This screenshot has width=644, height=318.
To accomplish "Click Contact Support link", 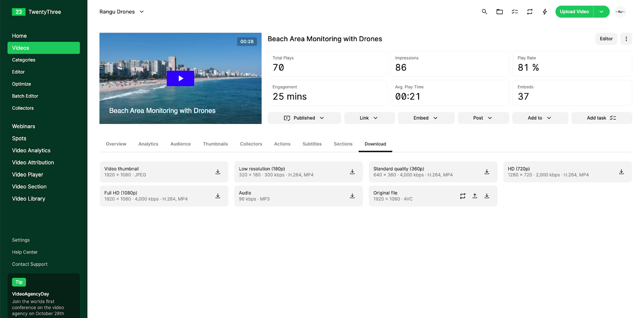I will point(30,264).
